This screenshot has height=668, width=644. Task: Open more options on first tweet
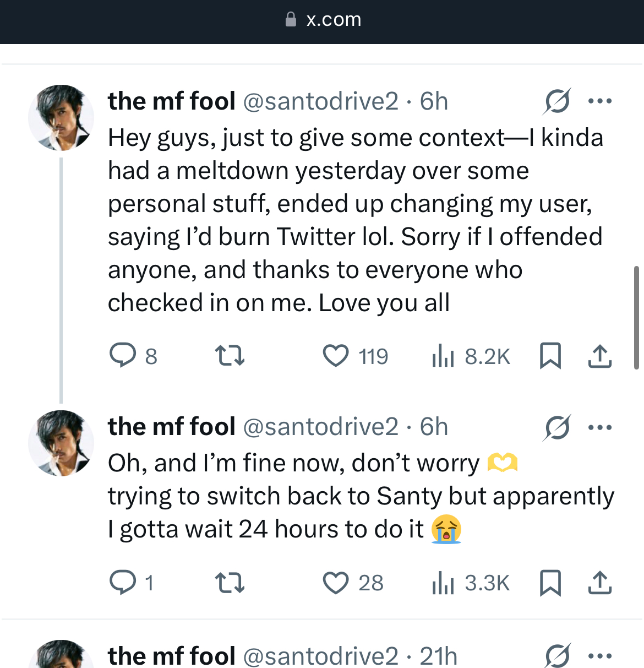600,101
